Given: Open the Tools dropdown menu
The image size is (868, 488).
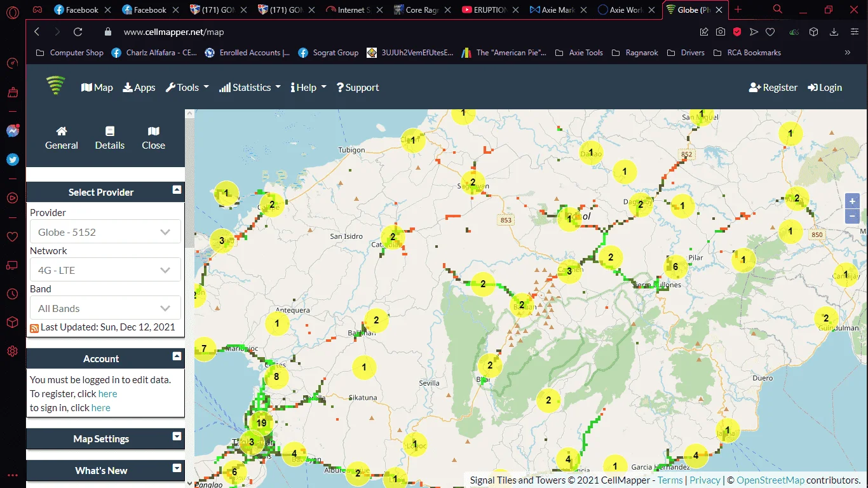Looking at the screenshot, I should coord(187,88).
